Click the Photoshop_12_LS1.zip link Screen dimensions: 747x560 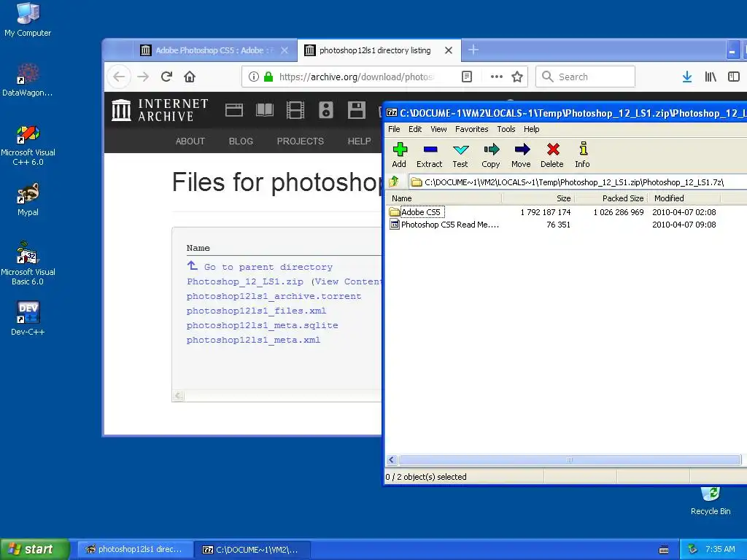click(x=245, y=281)
